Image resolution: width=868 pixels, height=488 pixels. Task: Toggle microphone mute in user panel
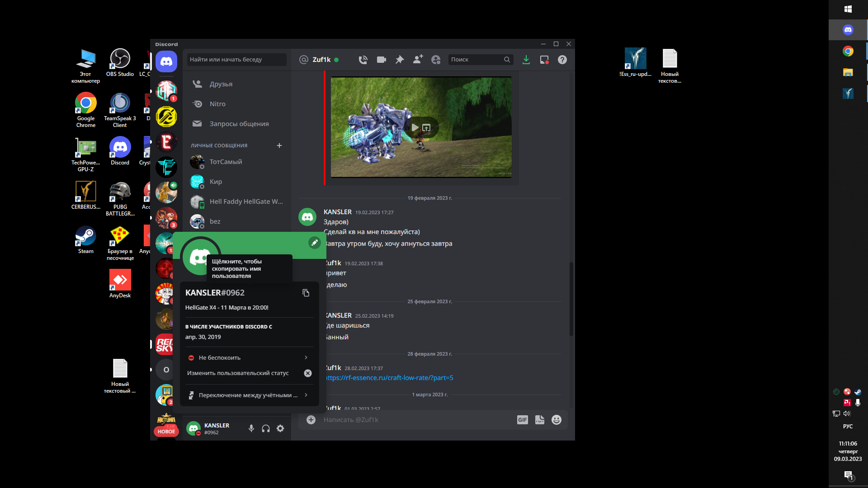251,428
